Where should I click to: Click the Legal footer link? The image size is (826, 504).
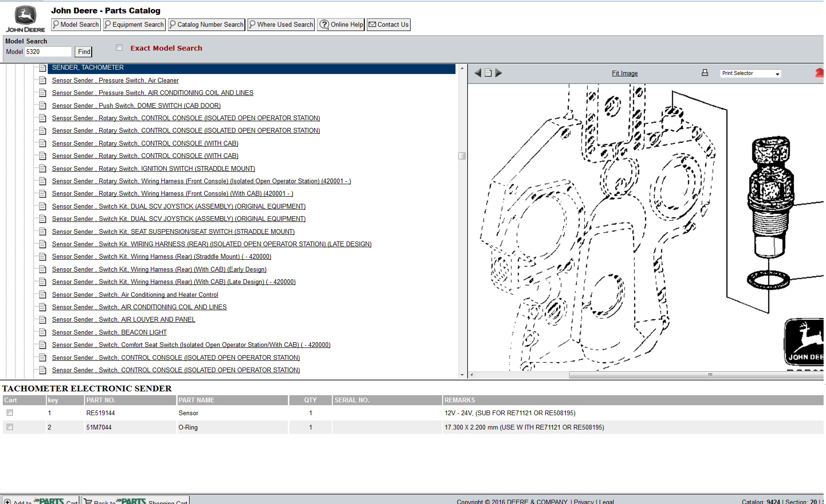tap(606, 502)
